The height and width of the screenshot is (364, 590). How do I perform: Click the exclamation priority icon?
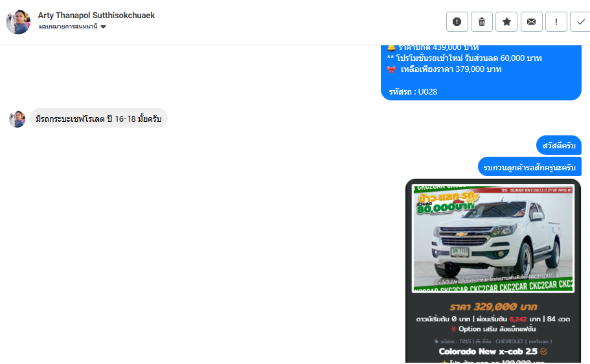pyautogui.click(x=556, y=22)
